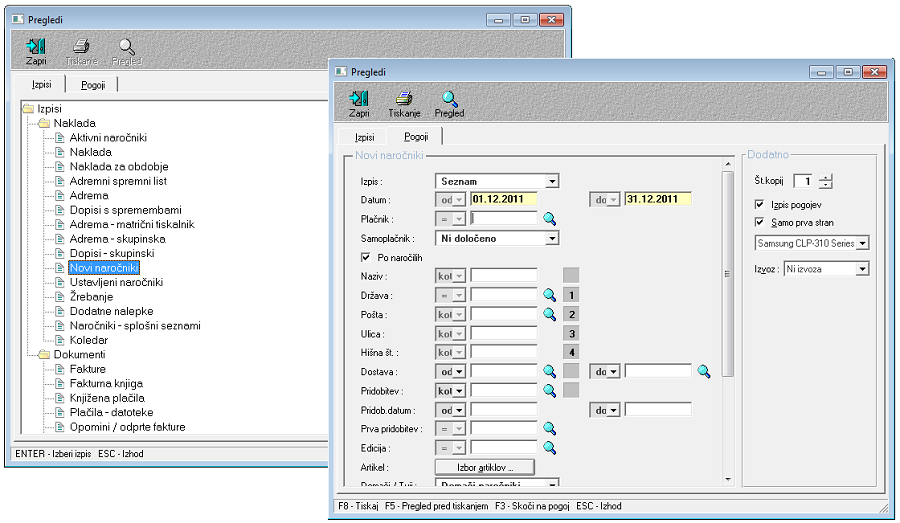Switch to Izpisi tab in front window
Viewport: 900px width, 523px height.
[364, 137]
